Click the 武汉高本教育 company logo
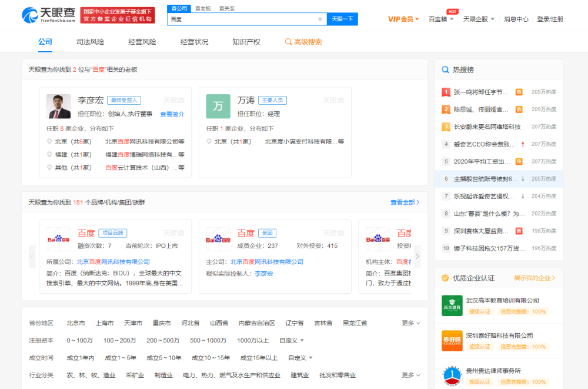588x389 pixels. [452, 305]
